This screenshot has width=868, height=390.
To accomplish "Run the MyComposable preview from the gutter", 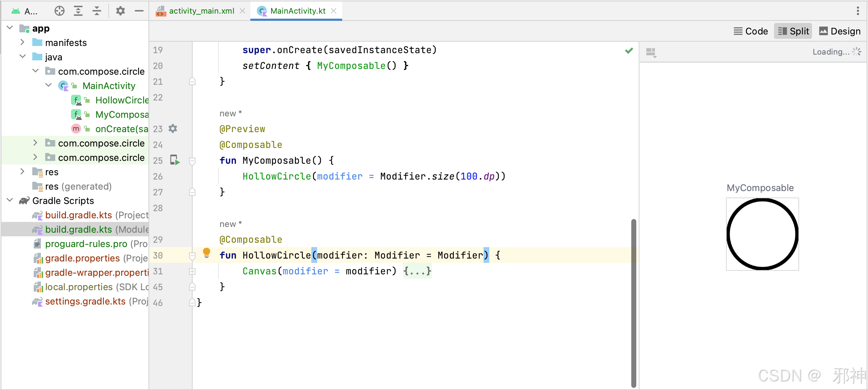I will coord(175,161).
